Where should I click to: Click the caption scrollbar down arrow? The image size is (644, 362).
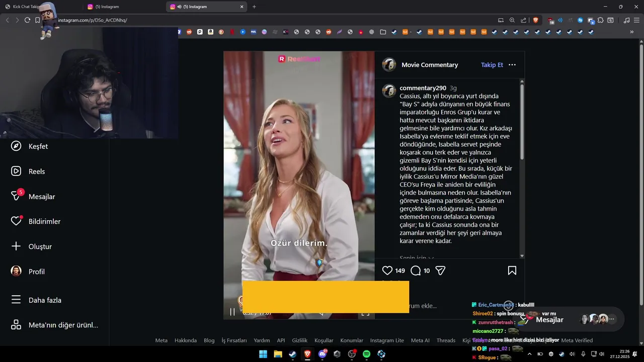coord(522,256)
